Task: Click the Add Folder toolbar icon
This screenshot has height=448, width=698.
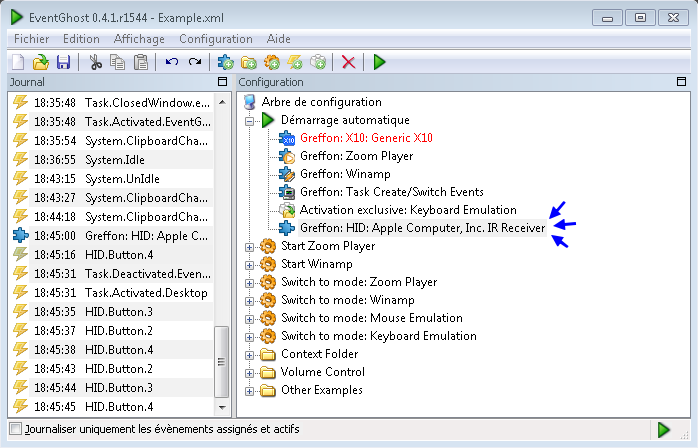Action: tap(249, 62)
